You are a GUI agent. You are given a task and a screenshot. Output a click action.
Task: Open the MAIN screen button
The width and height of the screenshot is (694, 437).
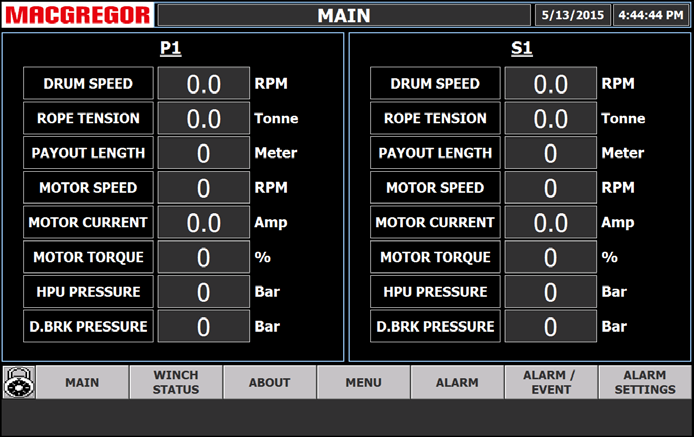(x=82, y=382)
